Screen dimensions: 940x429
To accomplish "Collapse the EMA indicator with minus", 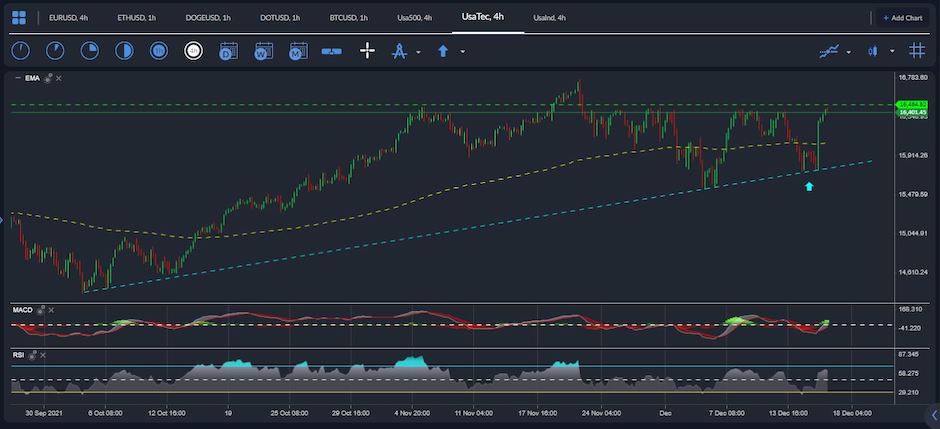I will pyautogui.click(x=18, y=78).
